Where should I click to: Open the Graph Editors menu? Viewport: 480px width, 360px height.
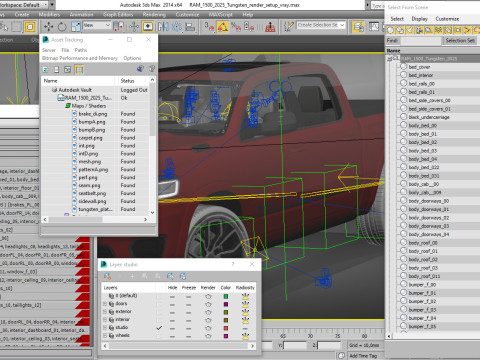coord(118,15)
